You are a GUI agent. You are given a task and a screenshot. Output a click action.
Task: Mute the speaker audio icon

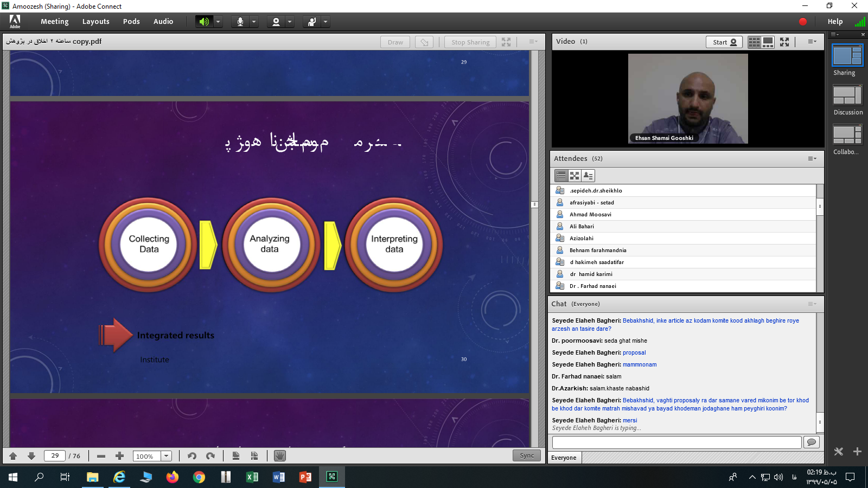(x=204, y=22)
